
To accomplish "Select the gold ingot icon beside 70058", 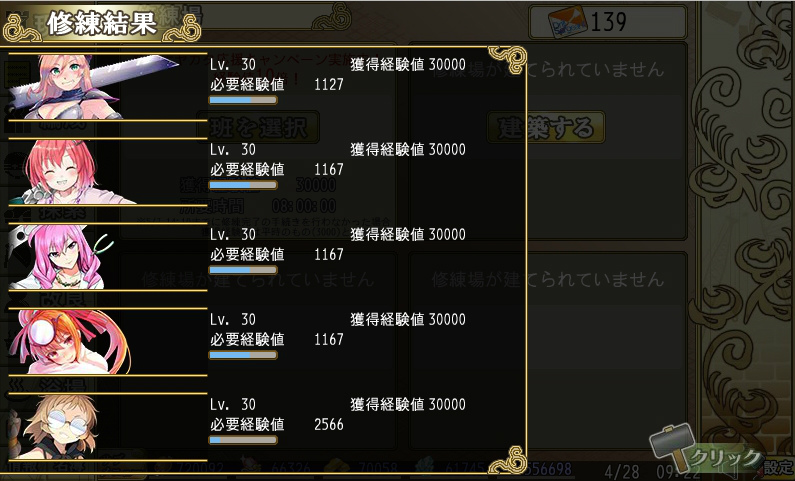I will [337, 467].
